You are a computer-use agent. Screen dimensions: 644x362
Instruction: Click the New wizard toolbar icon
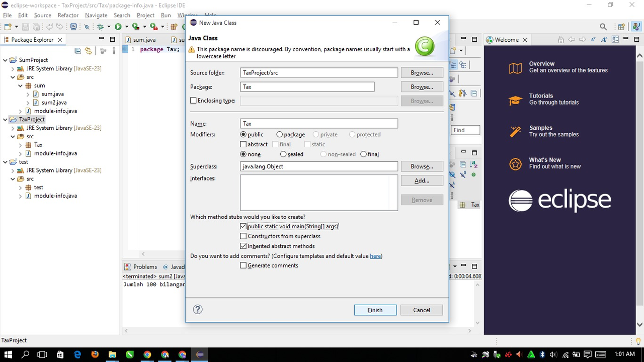(8, 27)
